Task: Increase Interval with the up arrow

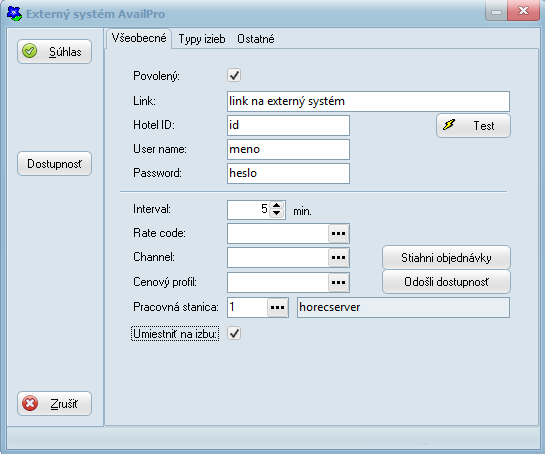Action: (x=277, y=205)
